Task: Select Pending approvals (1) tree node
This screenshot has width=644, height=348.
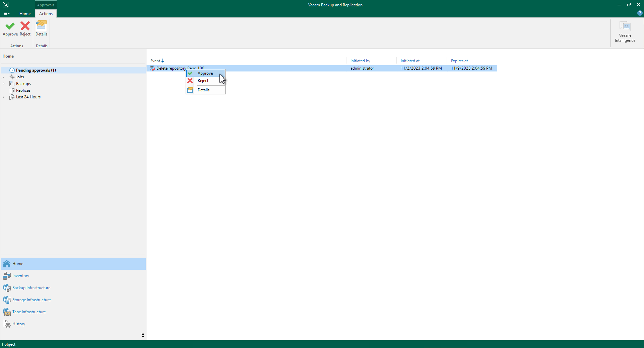Action: coord(36,70)
